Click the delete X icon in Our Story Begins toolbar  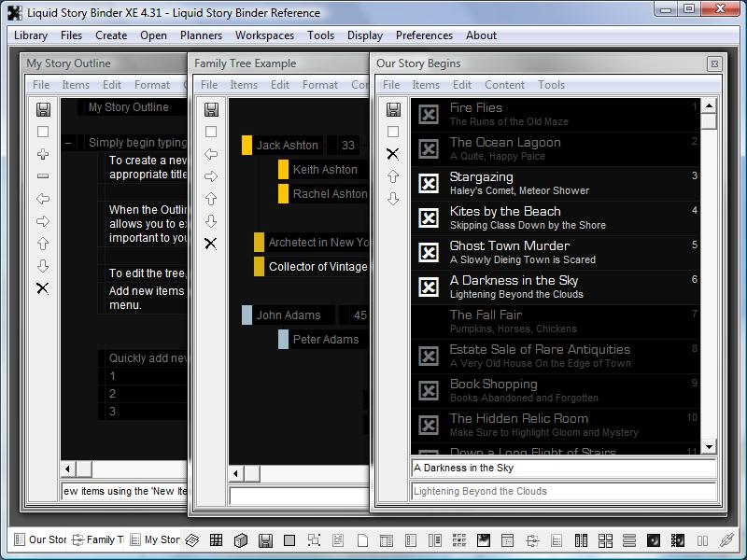tap(393, 154)
